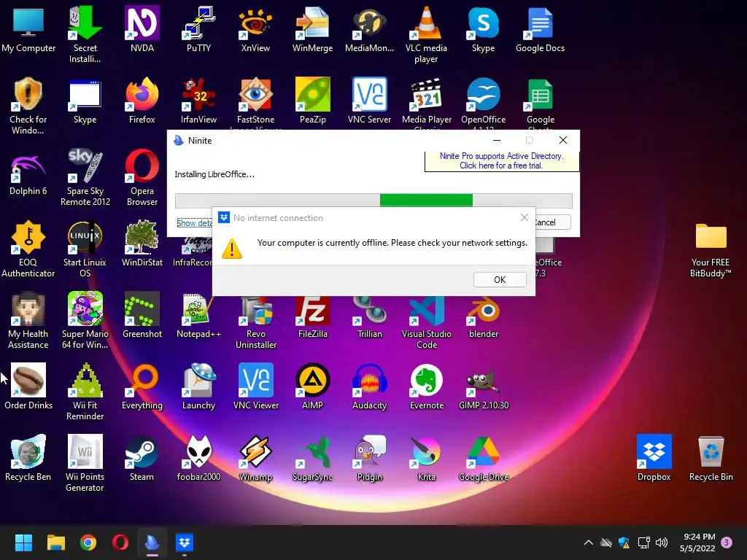Select the foobar2000 shortcut
Screen dimensions: 747x560
198,458
